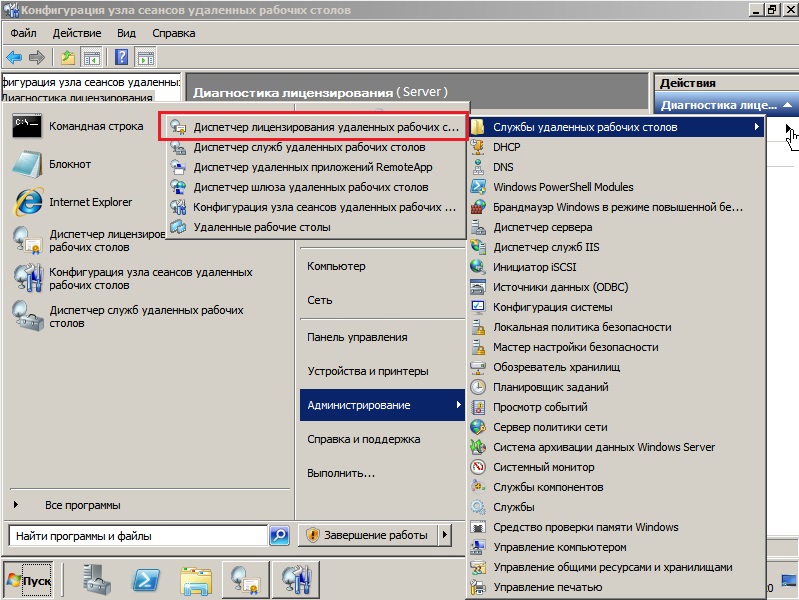Click the Back arrow toolbar icon
This screenshot has width=799, height=600.
[14, 58]
